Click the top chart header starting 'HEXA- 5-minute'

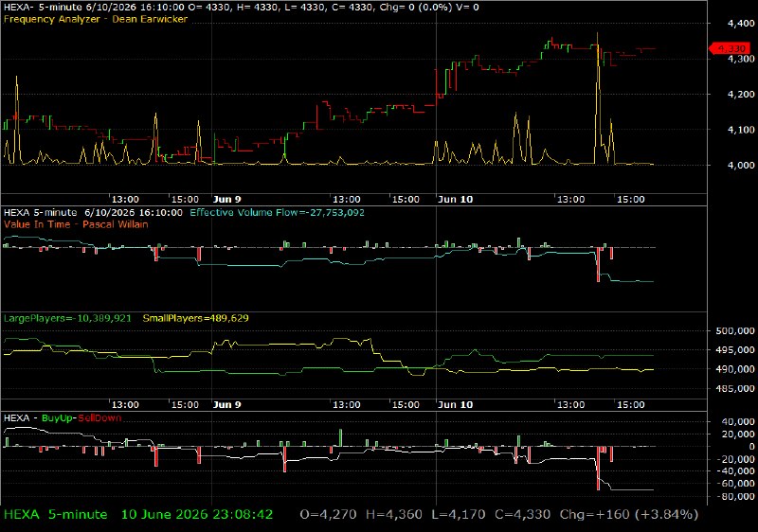[242, 8]
